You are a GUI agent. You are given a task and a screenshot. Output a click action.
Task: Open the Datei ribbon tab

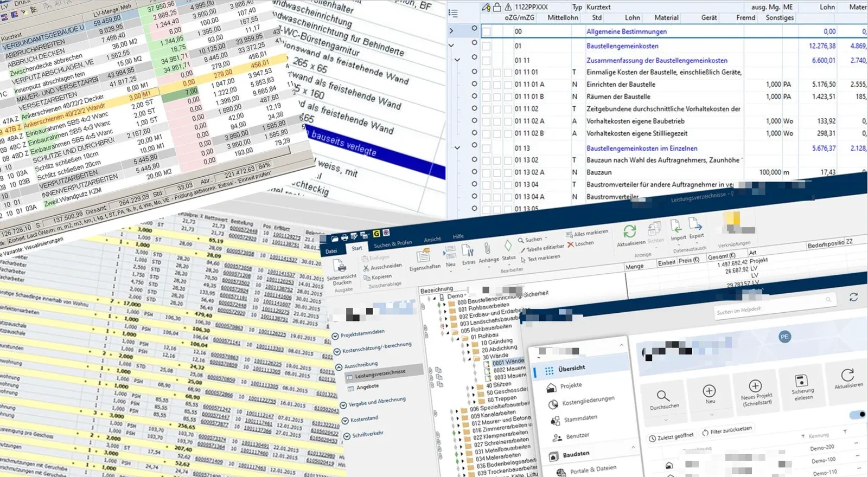click(331, 251)
